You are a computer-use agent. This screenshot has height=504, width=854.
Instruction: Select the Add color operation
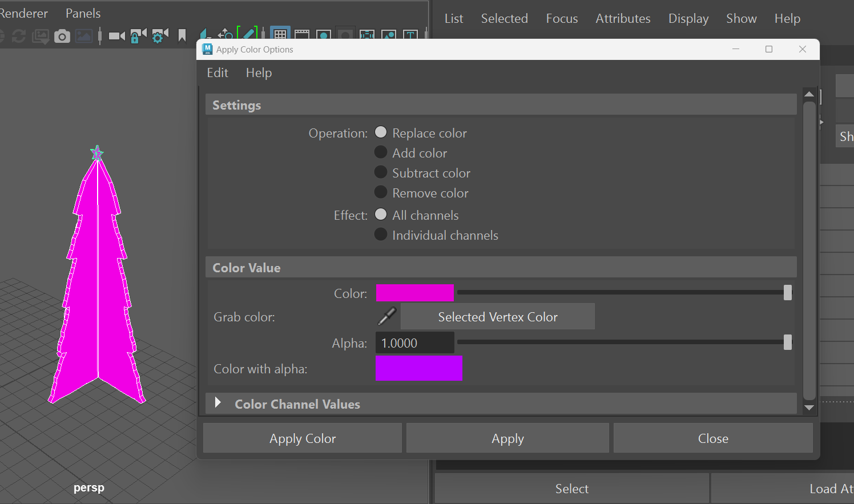pos(381,152)
